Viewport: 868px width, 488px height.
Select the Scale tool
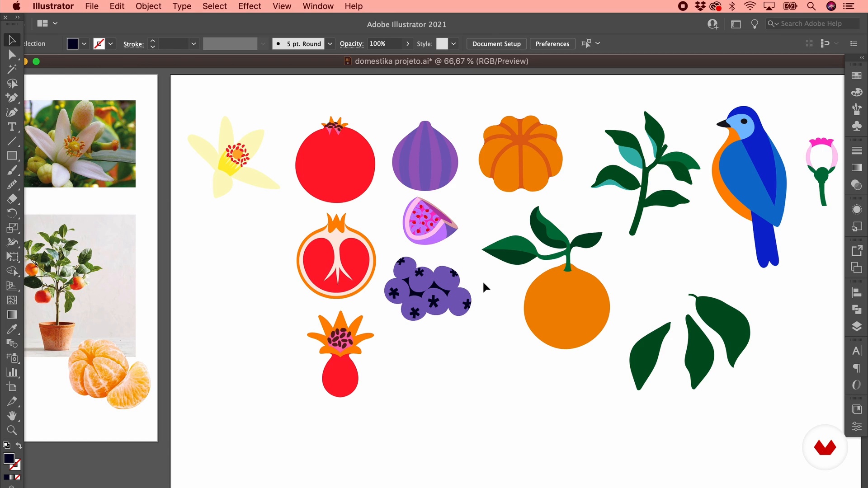click(x=12, y=228)
